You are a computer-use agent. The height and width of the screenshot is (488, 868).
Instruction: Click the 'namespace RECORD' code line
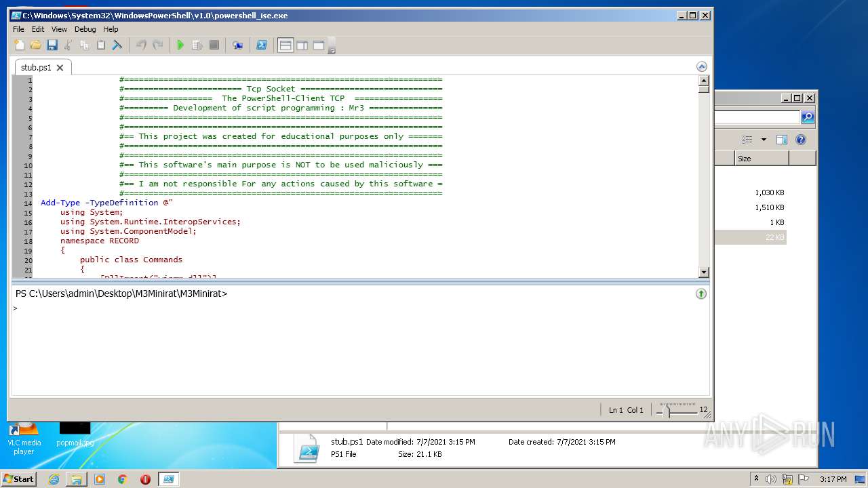100,241
